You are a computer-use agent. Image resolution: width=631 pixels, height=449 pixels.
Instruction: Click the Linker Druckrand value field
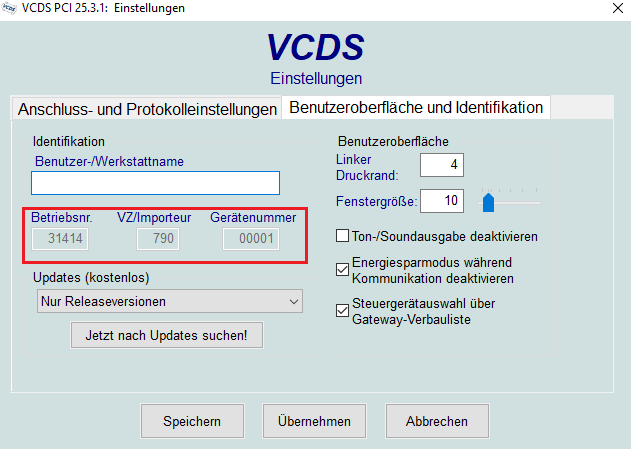pyautogui.click(x=442, y=165)
